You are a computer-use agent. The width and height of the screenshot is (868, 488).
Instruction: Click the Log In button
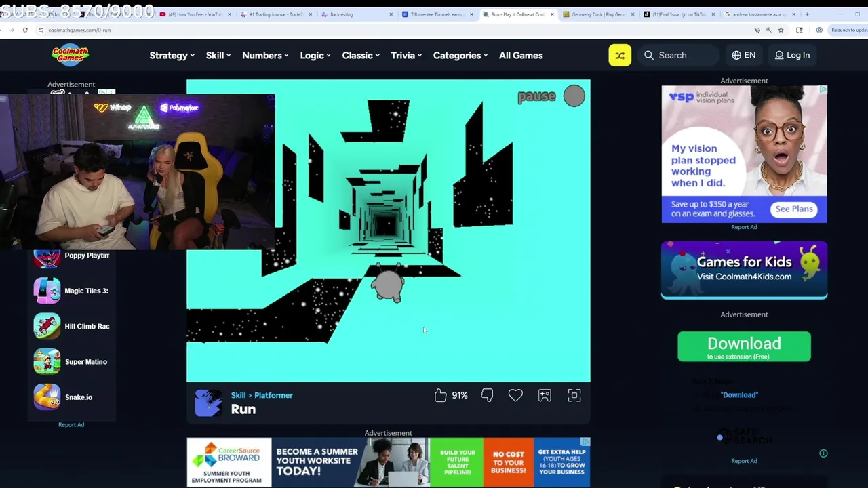pyautogui.click(x=792, y=55)
